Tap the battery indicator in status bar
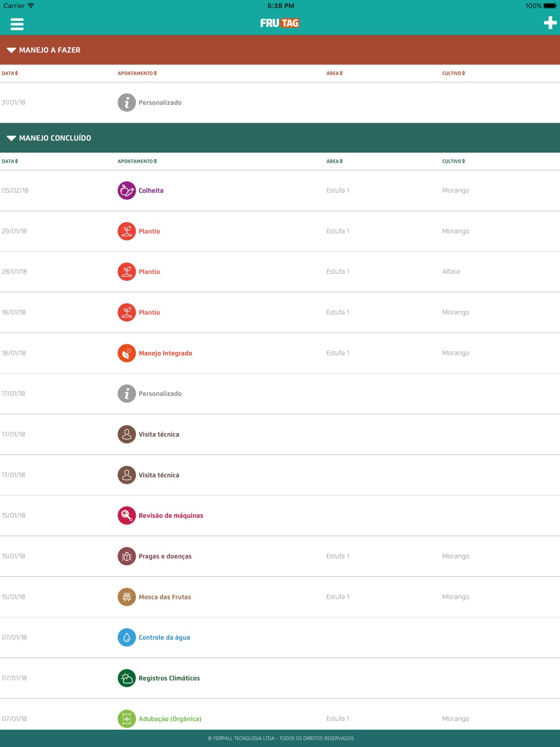Image resolution: width=560 pixels, height=747 pixels. pos(550,6)
